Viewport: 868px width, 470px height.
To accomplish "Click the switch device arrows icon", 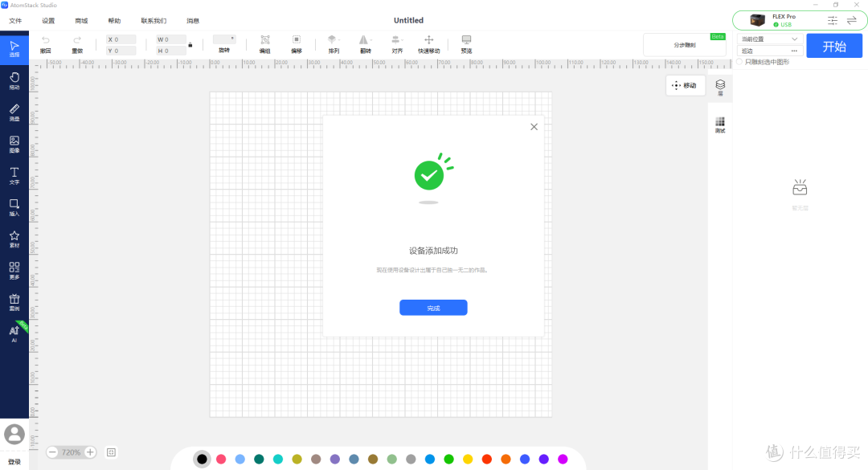I will click(852, 20).
